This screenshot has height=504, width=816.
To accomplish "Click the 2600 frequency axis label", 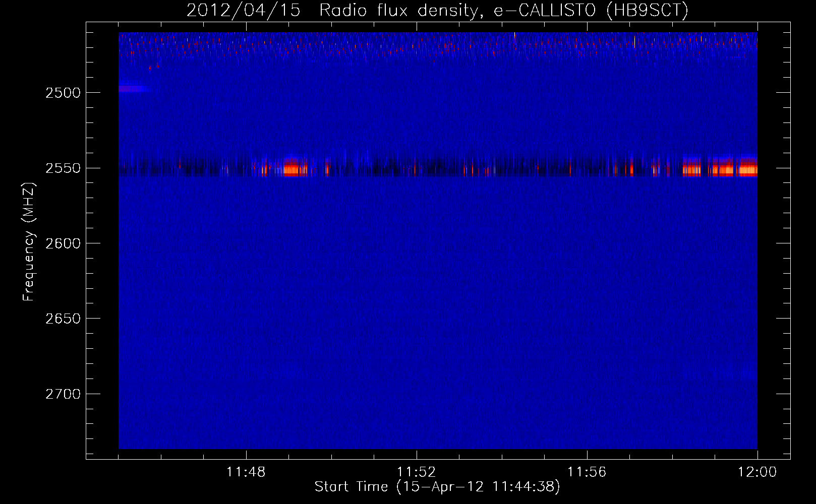I will coord(63,243).
